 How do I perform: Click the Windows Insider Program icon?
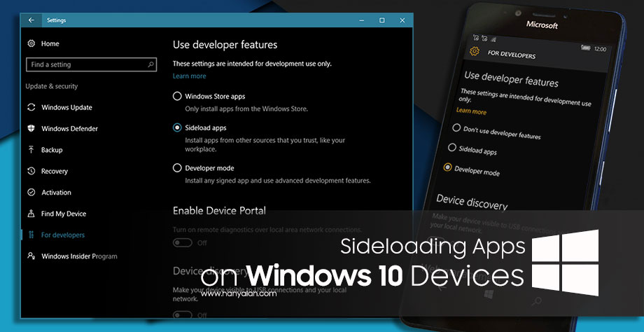[31, 256]
